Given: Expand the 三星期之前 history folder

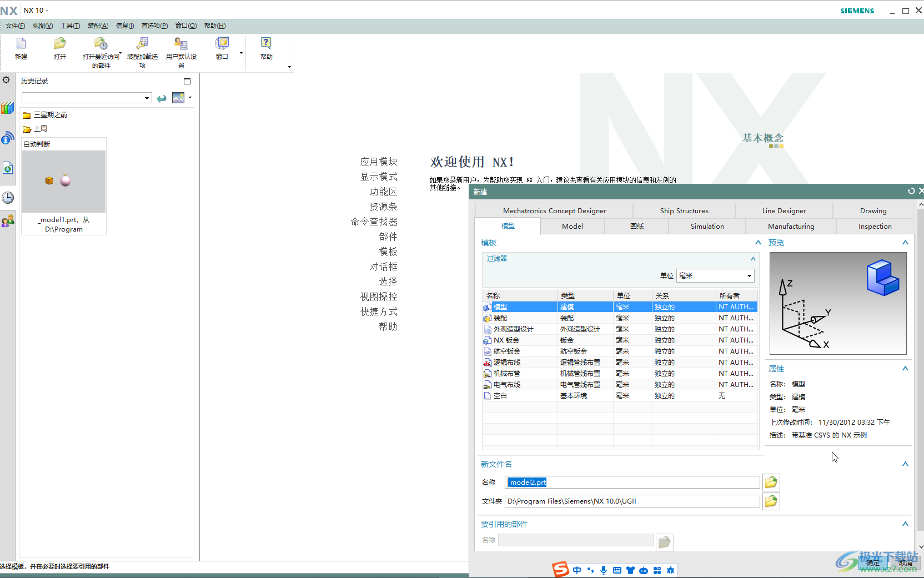Looking at the screenshot, I should pos(45,115).
